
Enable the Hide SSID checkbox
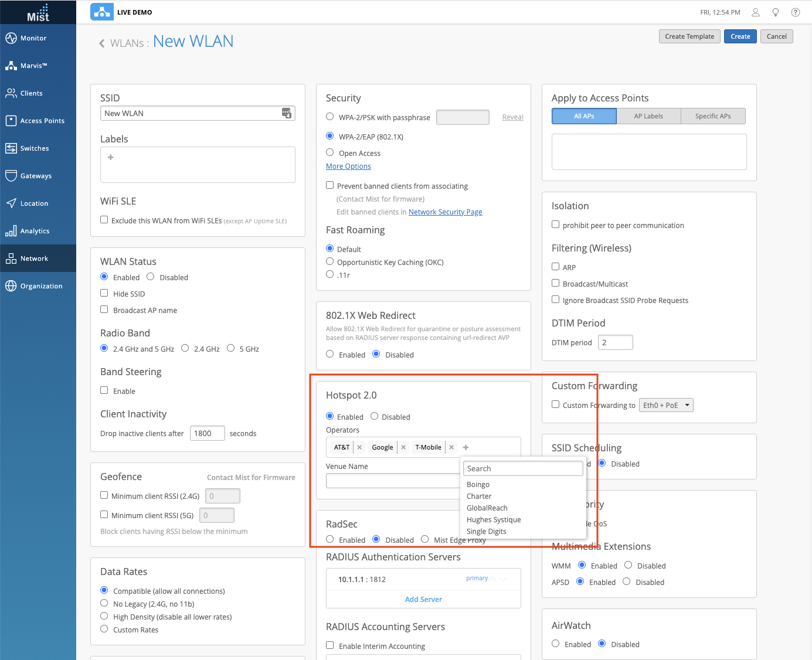104,293
